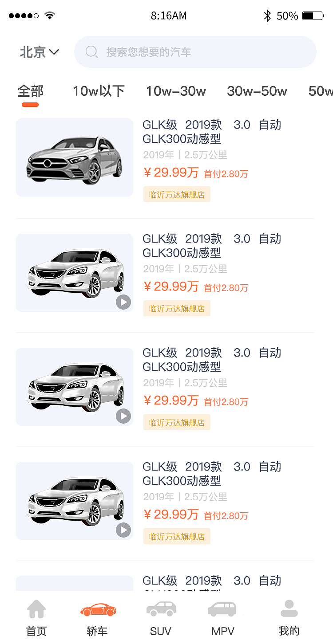This screenshot has width=333, height=644.
Task: Play video on third car listing
Action: tap(123, 416)
